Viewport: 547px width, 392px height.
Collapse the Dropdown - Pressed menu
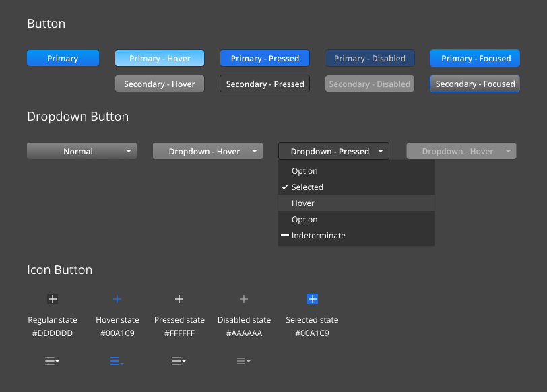click(x=333, y=151)
